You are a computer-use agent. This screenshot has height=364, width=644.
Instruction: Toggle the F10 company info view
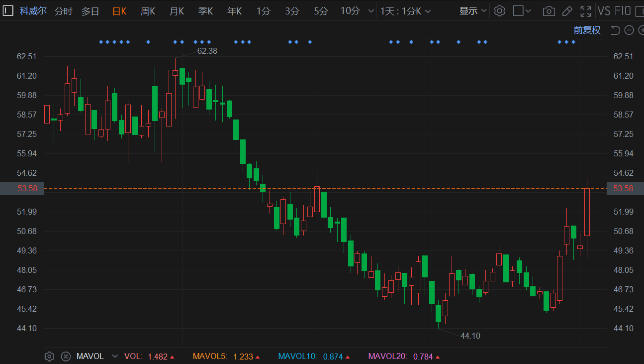point(623,11)
